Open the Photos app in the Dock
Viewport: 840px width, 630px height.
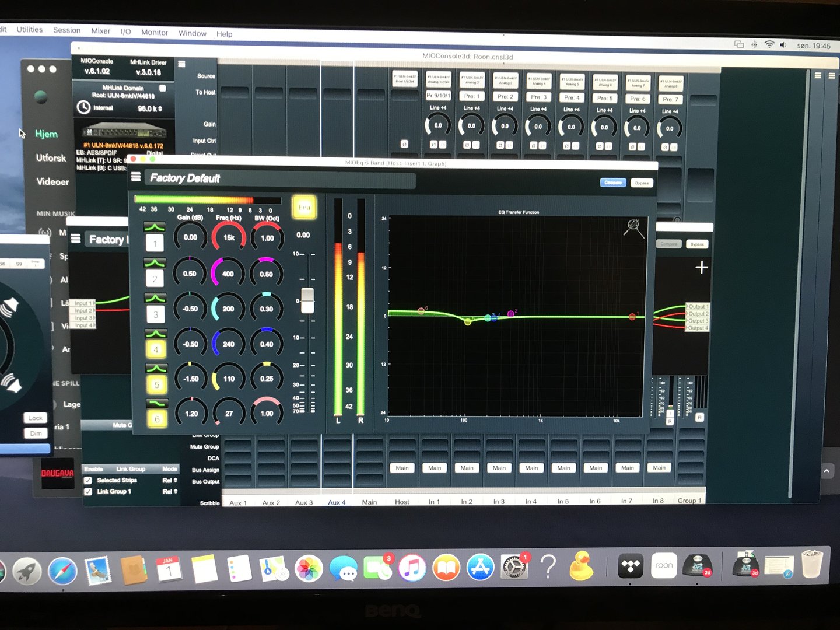[309, 568]
